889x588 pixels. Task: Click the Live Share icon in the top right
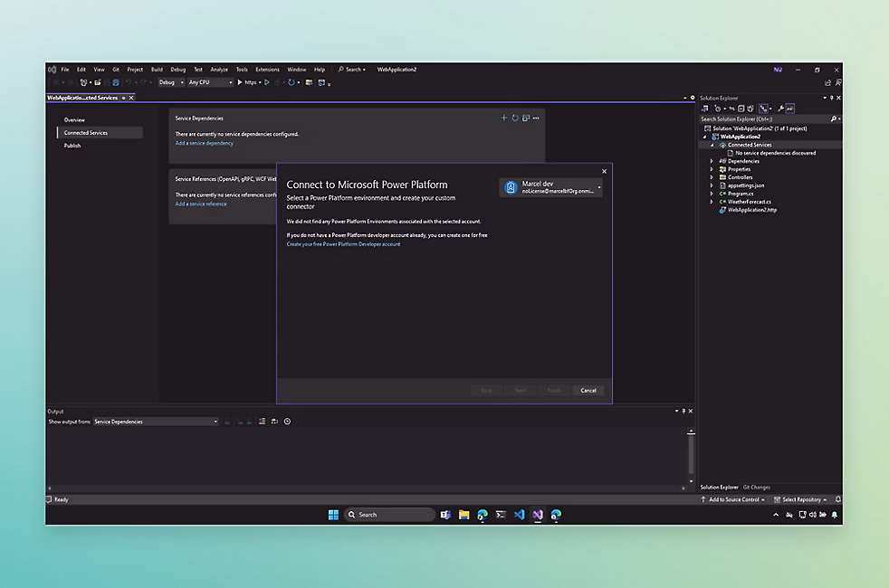point(827,82)
